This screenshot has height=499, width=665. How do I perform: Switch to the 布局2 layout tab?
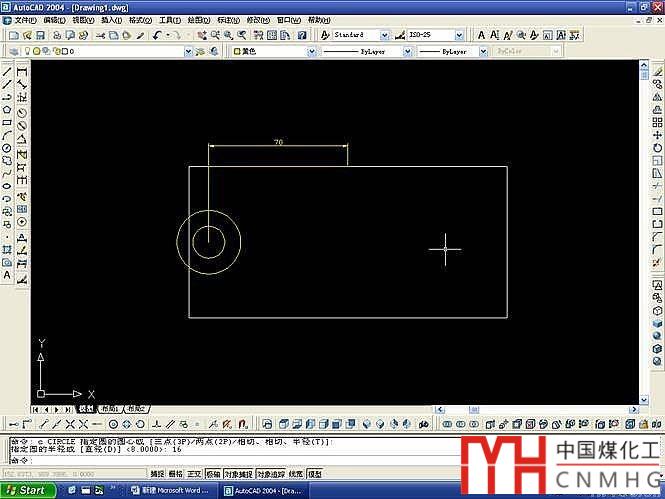[137, 409]
